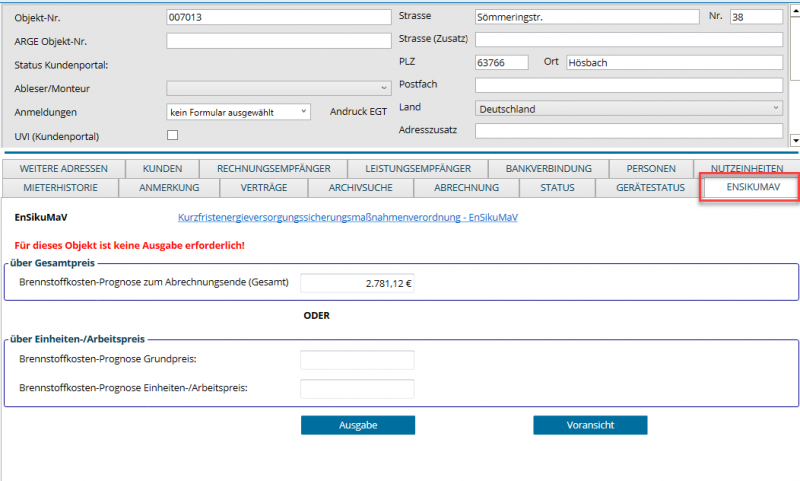This screenshot has width=800, height=481.
Task: Click the Ort field showing Hösbach
Action: (674, 62)
